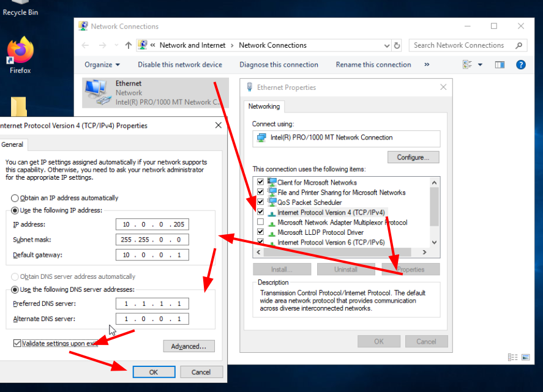Expand the address bar history dropdown

[x=387, y=45]
